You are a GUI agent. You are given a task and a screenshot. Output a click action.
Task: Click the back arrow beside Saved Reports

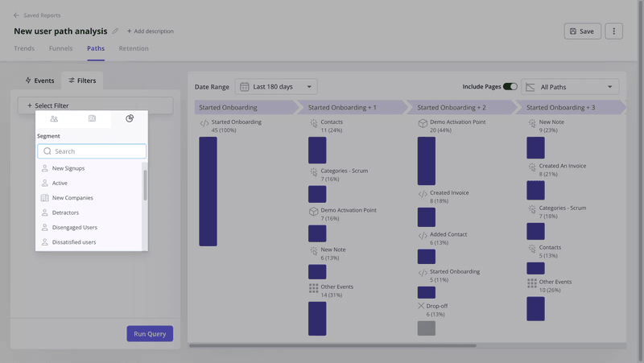(17, 15)
